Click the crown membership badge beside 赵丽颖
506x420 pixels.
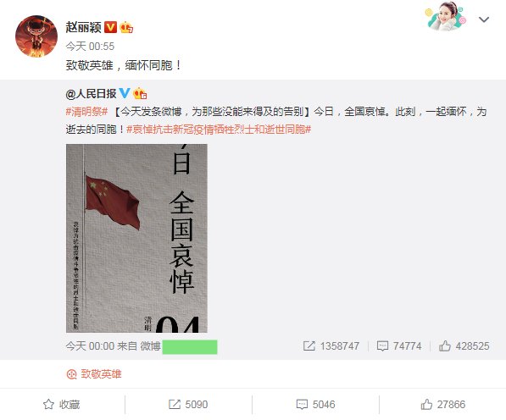[x=126, y=27]
